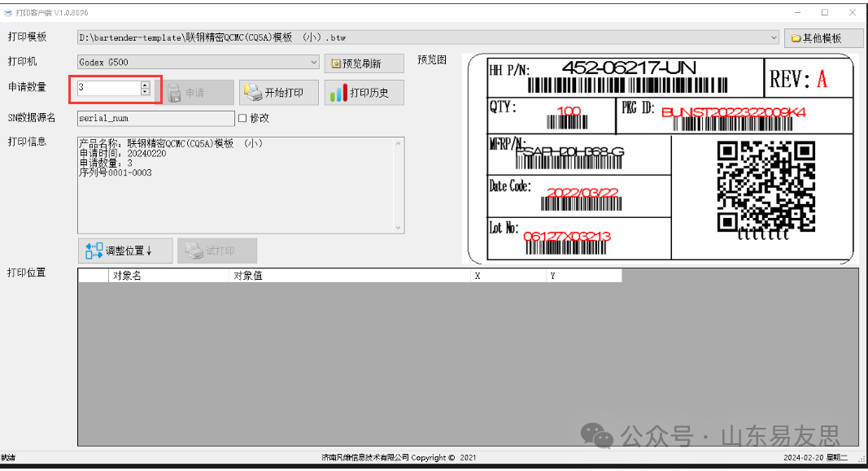Image resolution: width=868 pixels, height=471 pixels.
Task: Click scroll down arrow in 打印信息 box
Action: coord(398,228)
